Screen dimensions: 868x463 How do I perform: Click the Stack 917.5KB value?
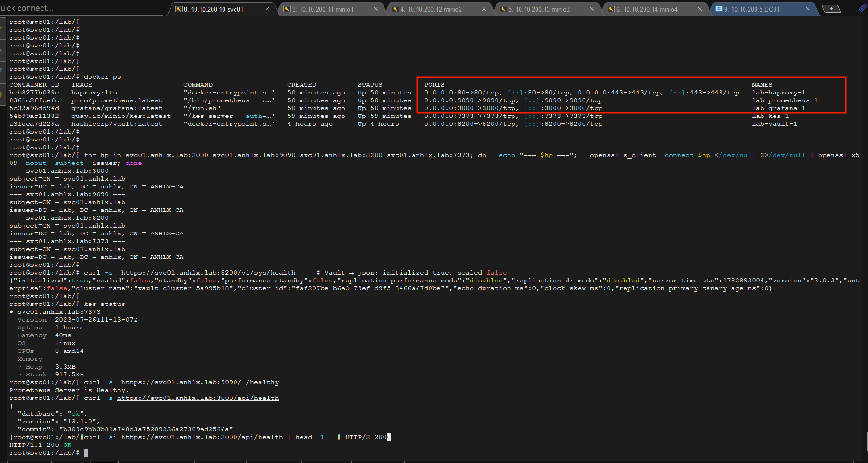point(70,375)
